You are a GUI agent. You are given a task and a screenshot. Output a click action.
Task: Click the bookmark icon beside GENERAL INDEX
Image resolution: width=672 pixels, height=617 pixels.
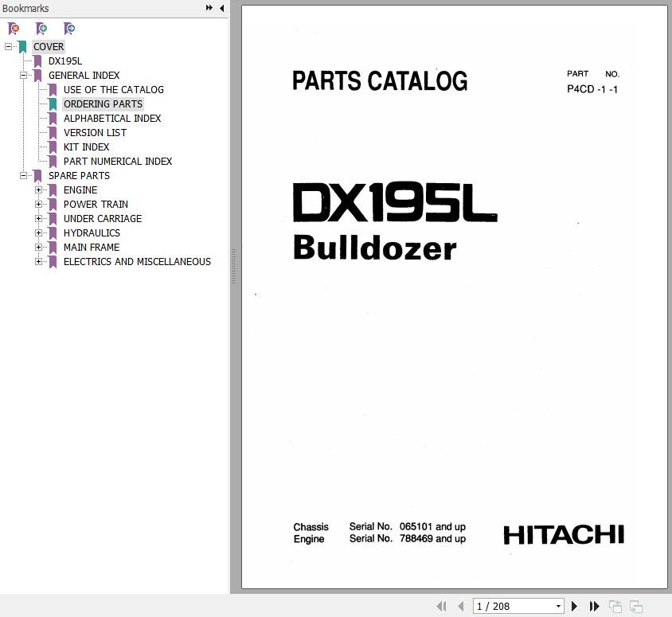coord(37,76)
